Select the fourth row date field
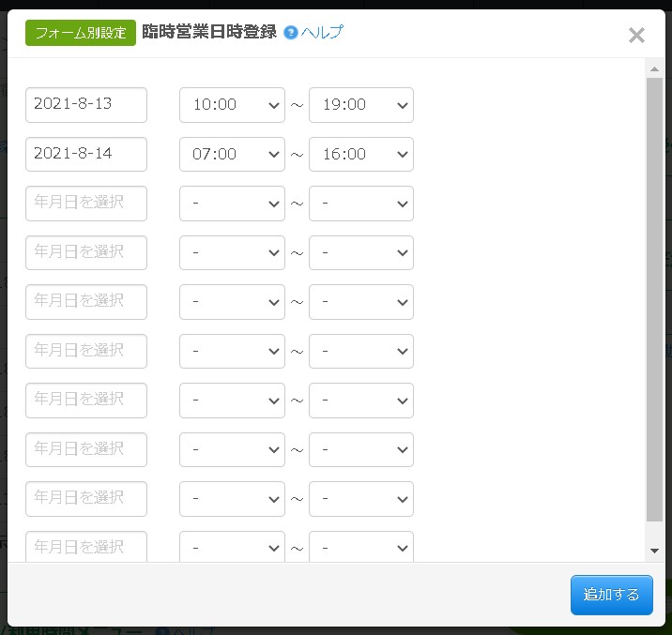Image resolution: width=672 pixels, height=635 pixels. point(86,252)
